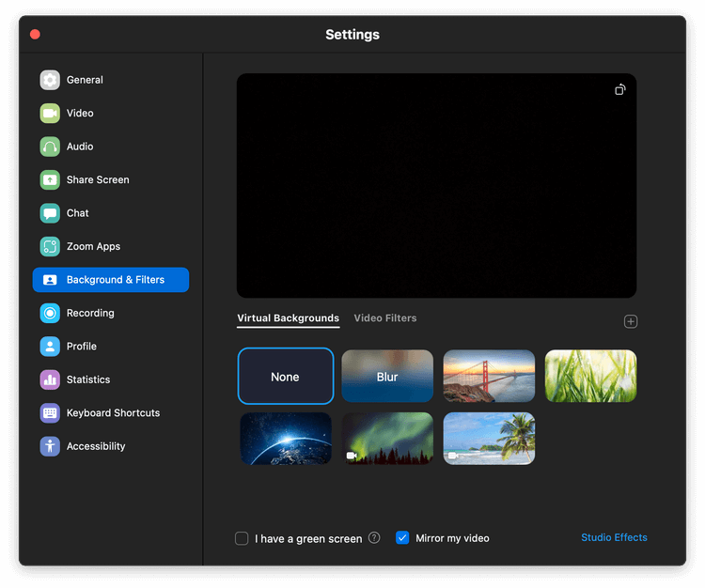
Task: Choose the Blur background option
Action: click(x=387, y=377)
